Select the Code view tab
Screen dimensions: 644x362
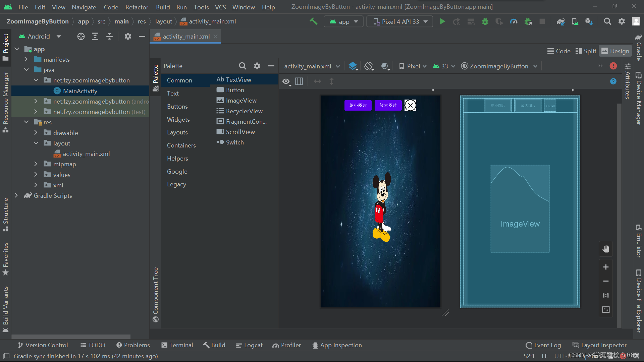[x=559, y=51]
